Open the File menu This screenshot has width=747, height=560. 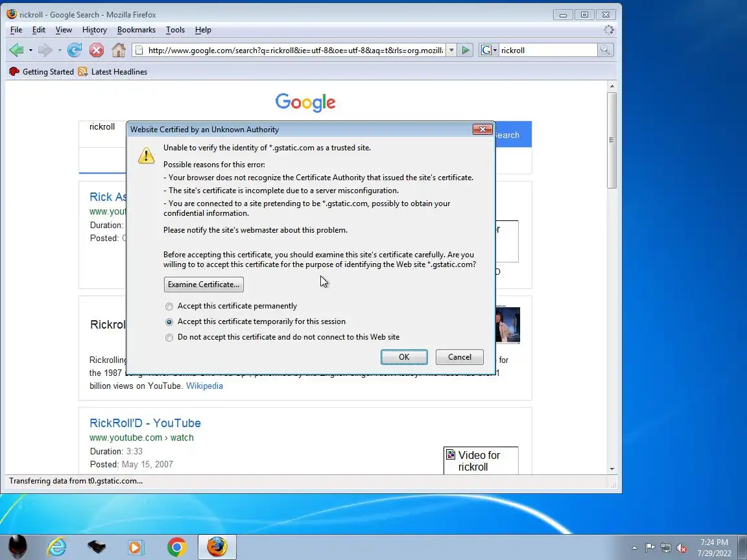[16, 30]
